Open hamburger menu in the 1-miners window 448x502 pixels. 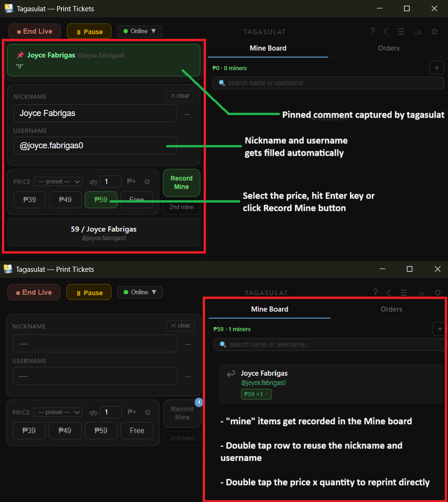click(x=404, y=292)
